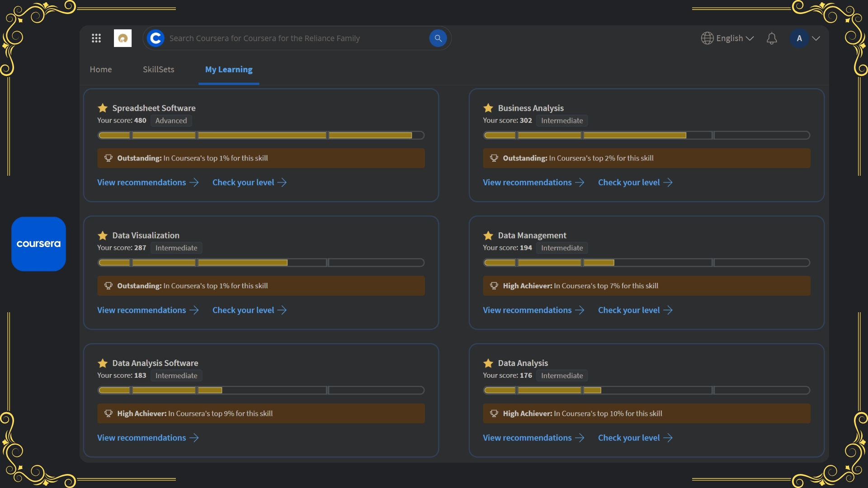Click the Spreadsheet Software score progress bar
868x488 pixels.
tap(261, 135)
